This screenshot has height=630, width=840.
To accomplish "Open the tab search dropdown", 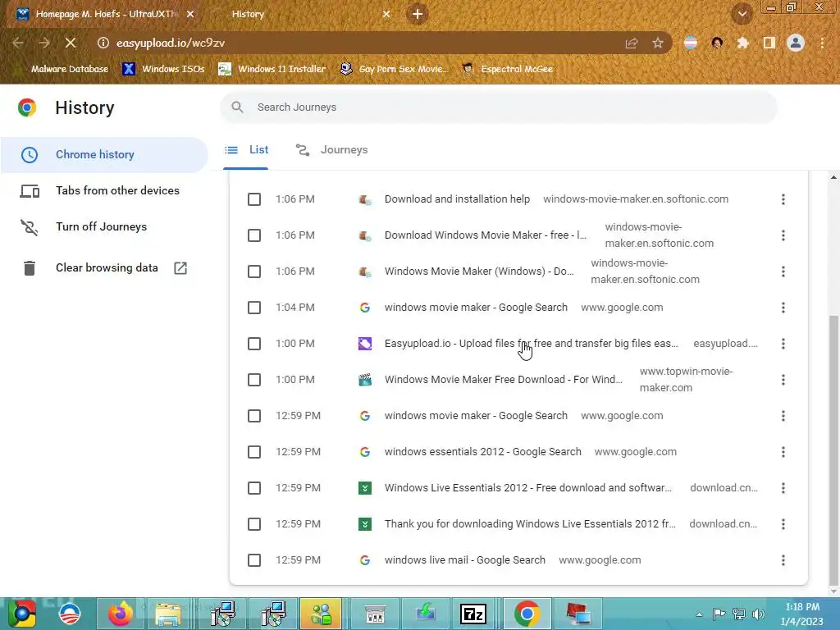I will click(x=742, y=14).
